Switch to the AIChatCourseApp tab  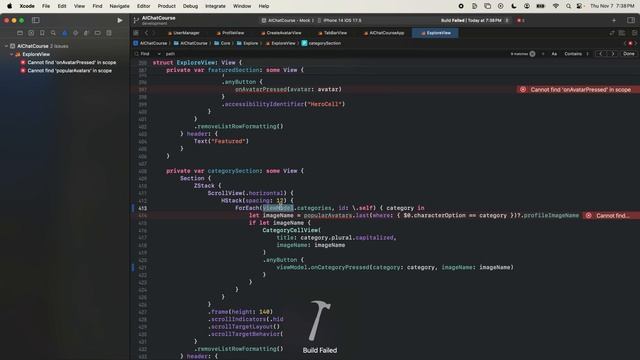click(x=384, y=33)
